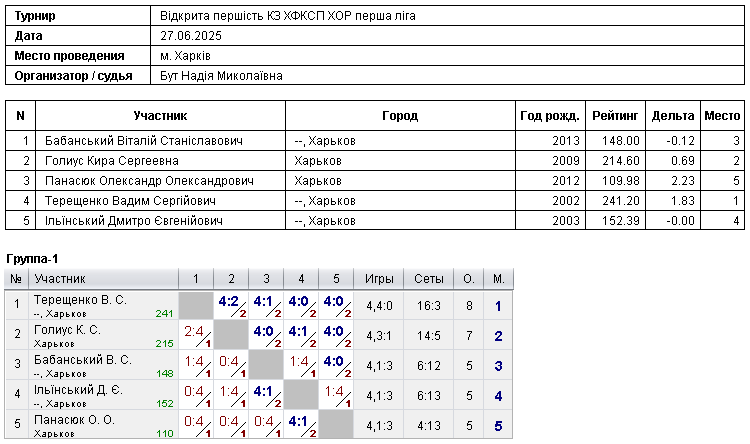The width and height of the screenshot is (750, 444).
Task: Open participant Терещенко Вадим Сергійович
Action: click(130, 201)
